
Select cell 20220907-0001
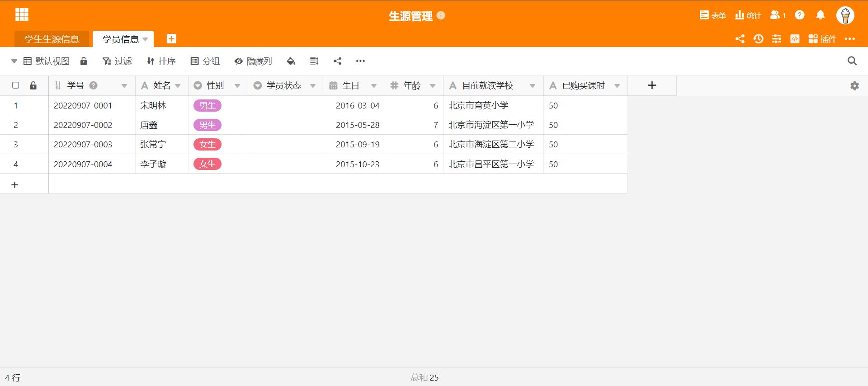point(92,105)
